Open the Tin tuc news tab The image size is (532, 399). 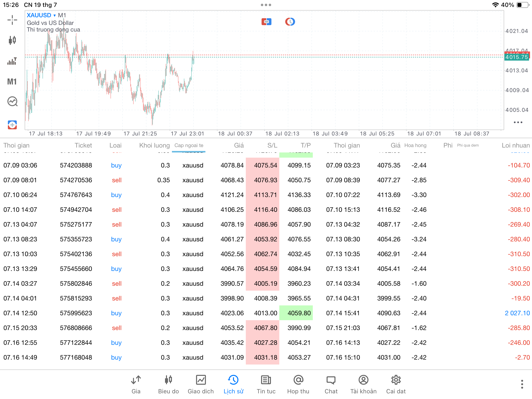266,384
